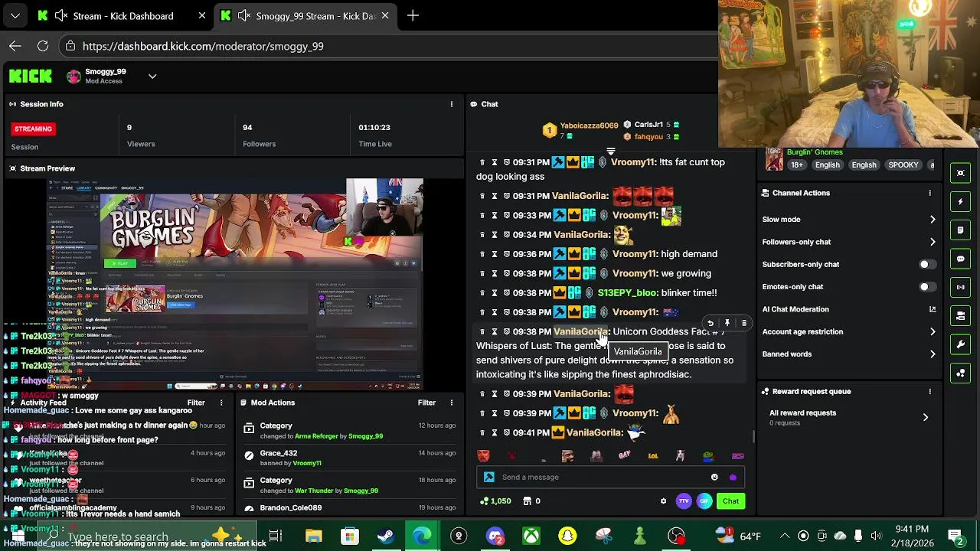
Task: Open AI Chat Moderation external link
Action: click(x=933, y=309)
